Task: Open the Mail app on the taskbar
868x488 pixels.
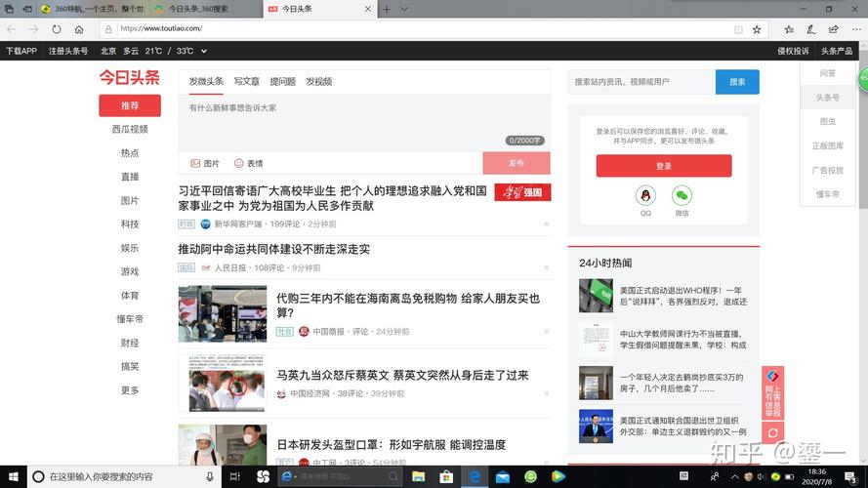Action: tap(503, 476)
